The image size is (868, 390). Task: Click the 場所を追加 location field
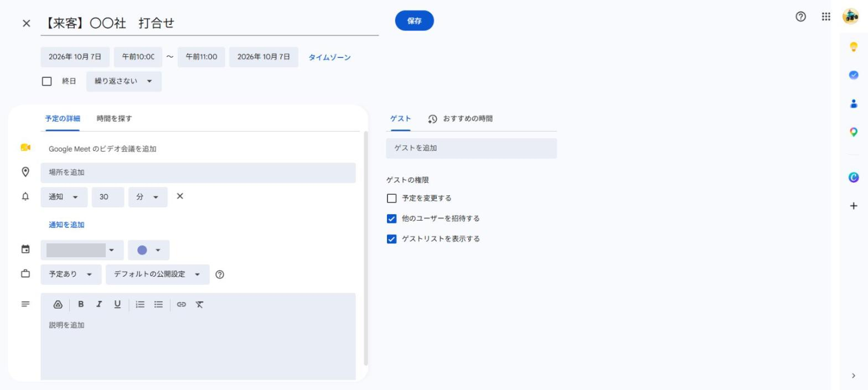coord(198,173)
